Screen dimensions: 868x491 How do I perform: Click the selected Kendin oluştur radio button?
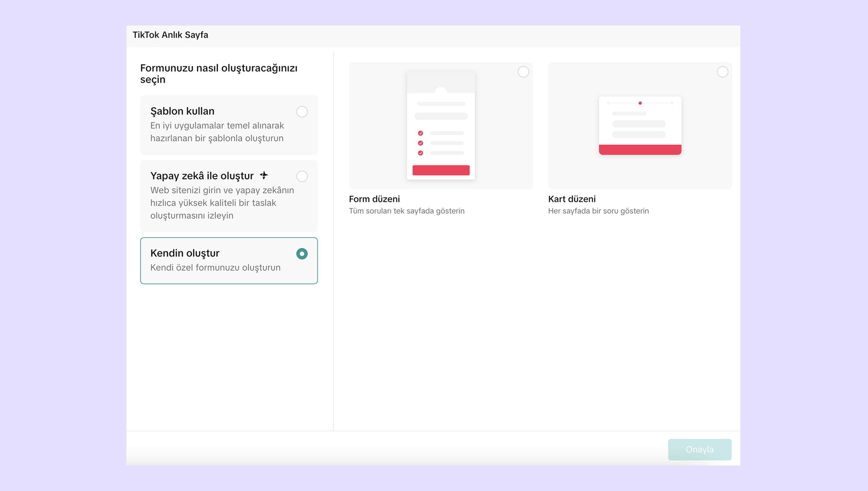302,253
